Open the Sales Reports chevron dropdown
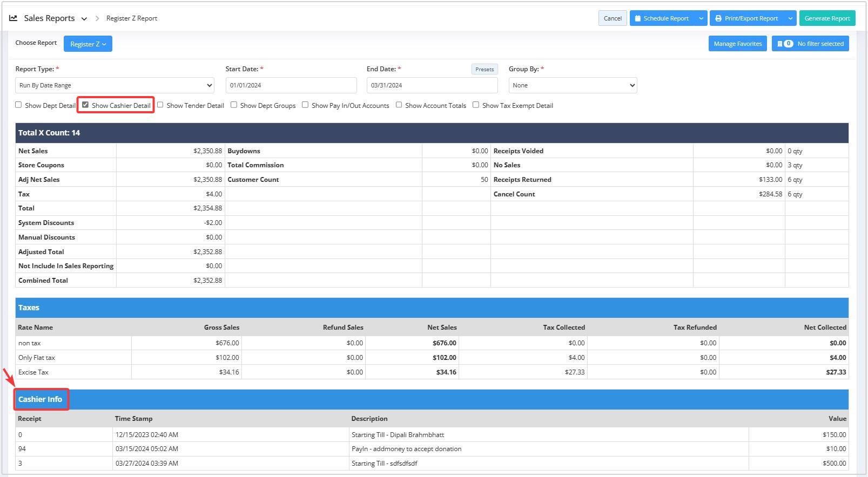This screenshot has width=868, height=477. click(x=84, y=18)
